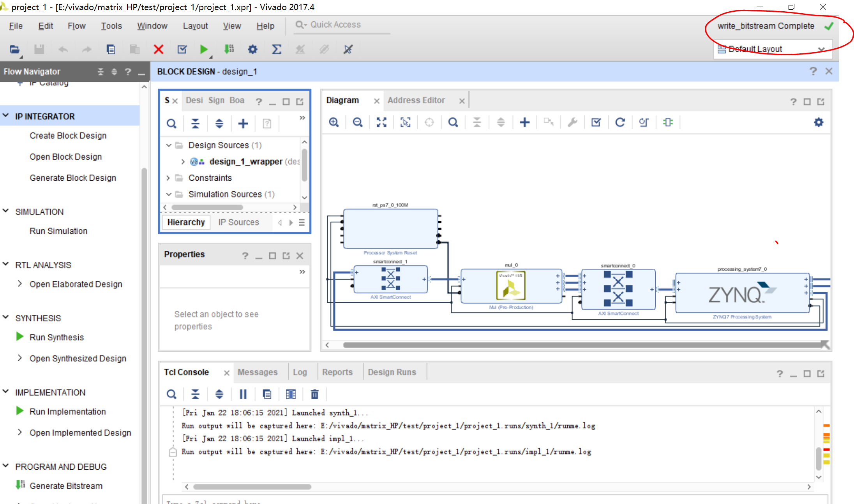Zoom out on the block diagram
The height and width of the screenshot is (504, 854).
[358, 122]
